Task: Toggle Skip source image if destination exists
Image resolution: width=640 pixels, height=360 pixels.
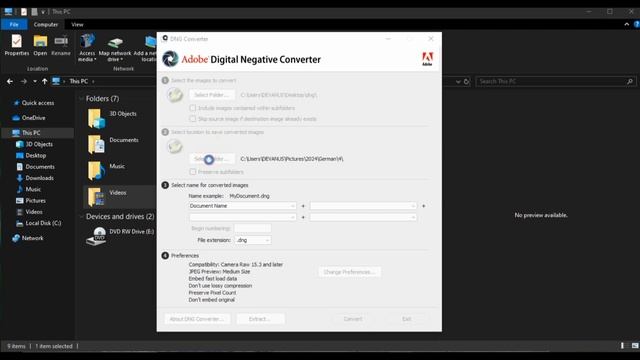Action: [193, 119]
